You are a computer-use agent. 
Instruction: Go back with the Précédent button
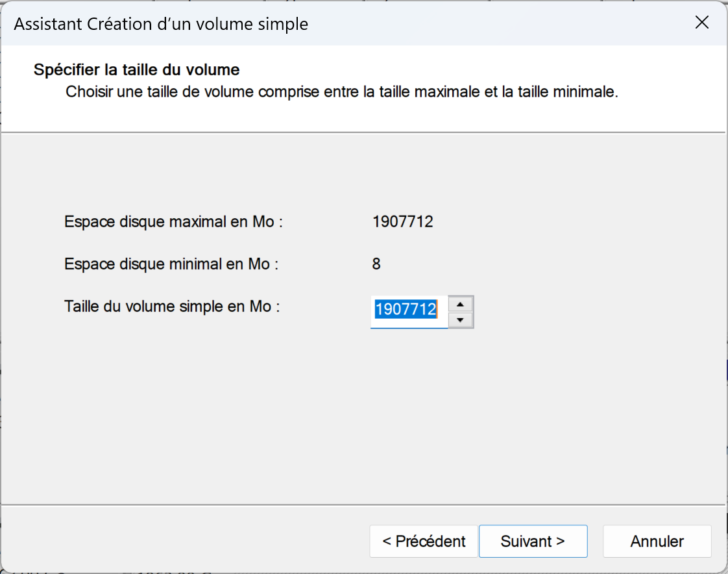coord(424,541)
